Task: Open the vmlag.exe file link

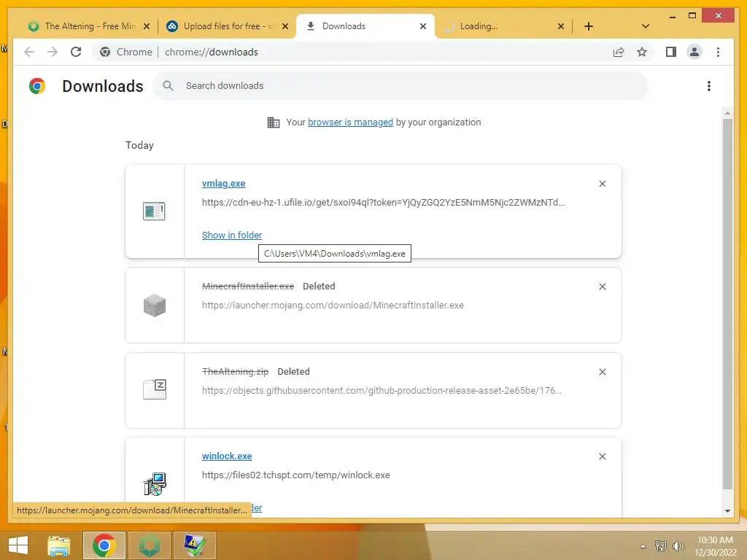Action: click(x=223, y=183)
